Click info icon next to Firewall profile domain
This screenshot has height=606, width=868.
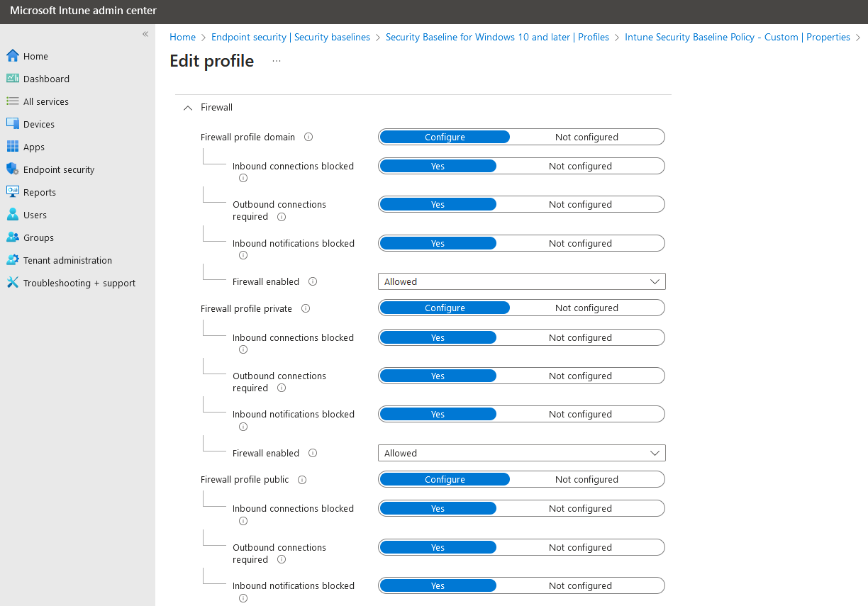click(308, 137)
